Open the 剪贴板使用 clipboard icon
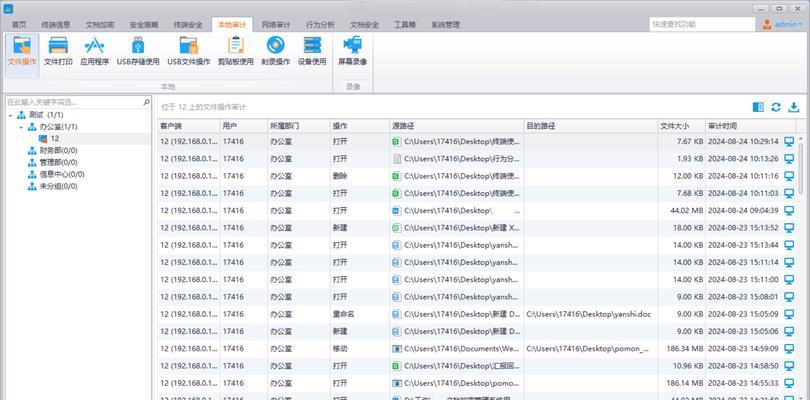 (x=236, y=46)
